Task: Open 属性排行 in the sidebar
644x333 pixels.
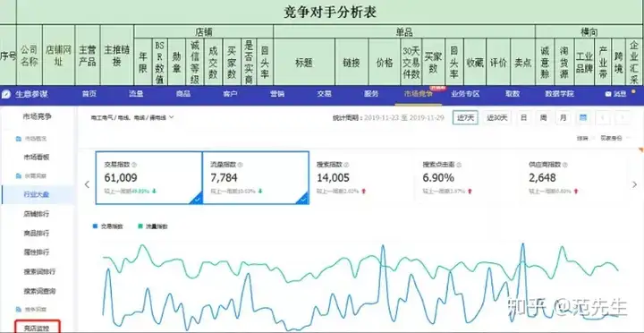Action: [37, 252]
